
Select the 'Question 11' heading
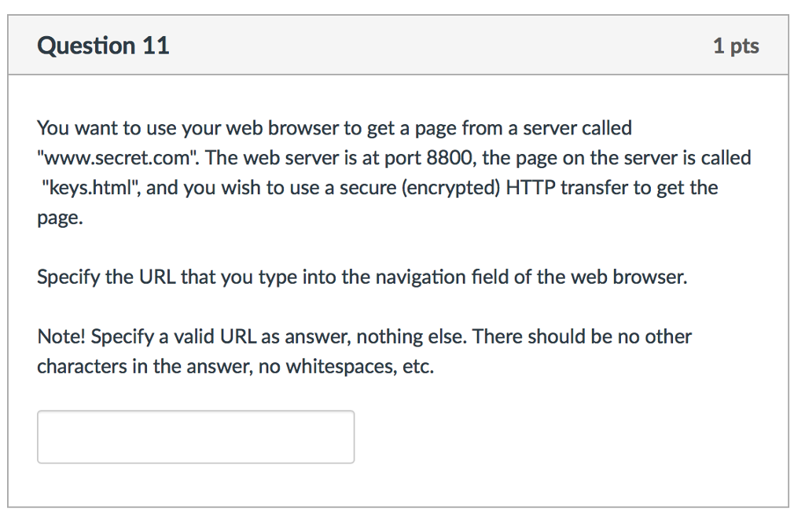pos(103,46)
